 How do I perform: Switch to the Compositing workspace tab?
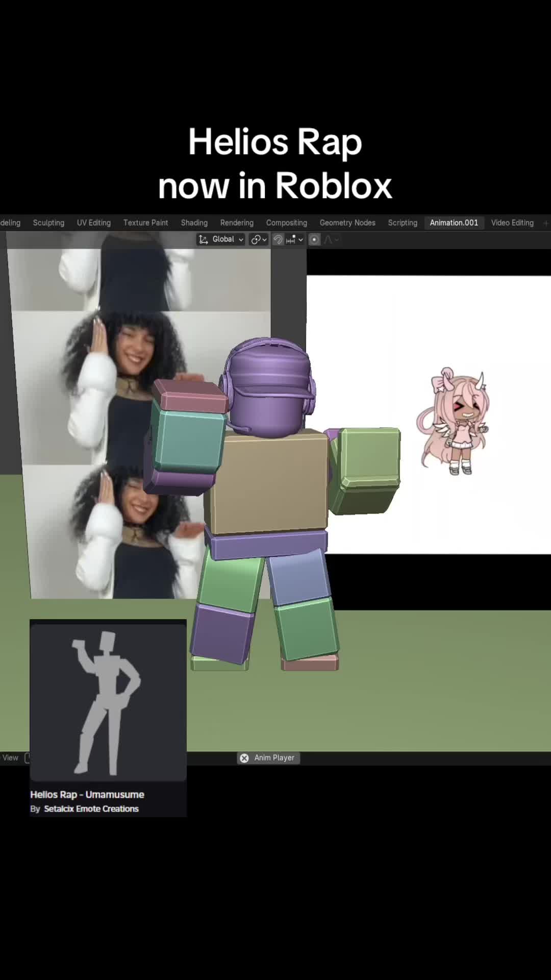click(x=286, y=223)
